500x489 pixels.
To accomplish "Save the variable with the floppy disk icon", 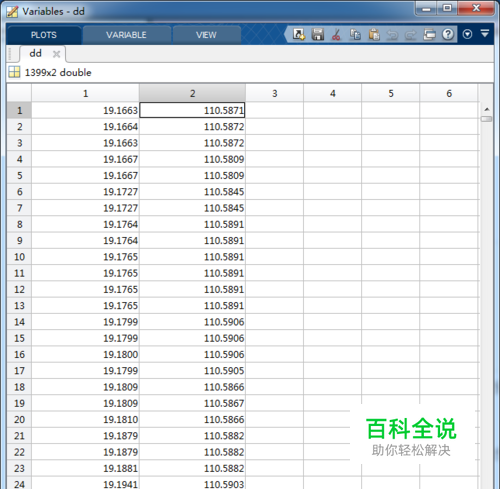I will (318, 34).
